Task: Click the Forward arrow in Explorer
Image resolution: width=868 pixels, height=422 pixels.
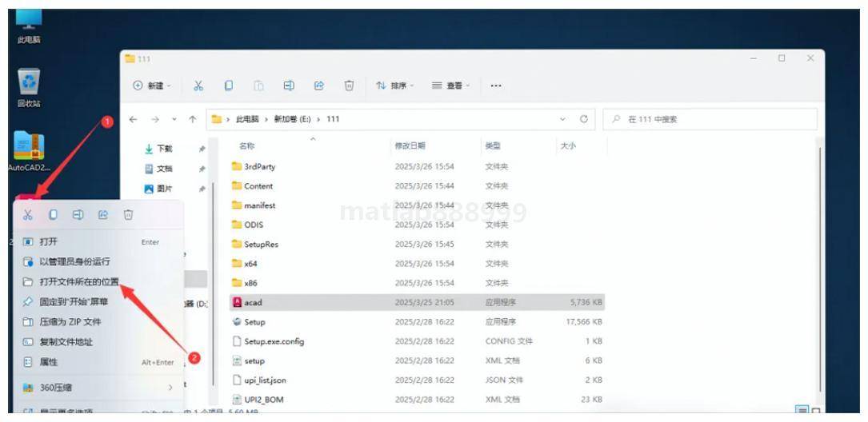Action: tap(155, 119)
